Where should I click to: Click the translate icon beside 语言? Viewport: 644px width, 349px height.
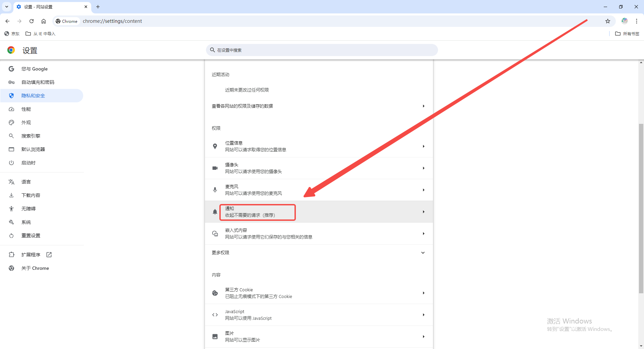[x=11, y=182]
